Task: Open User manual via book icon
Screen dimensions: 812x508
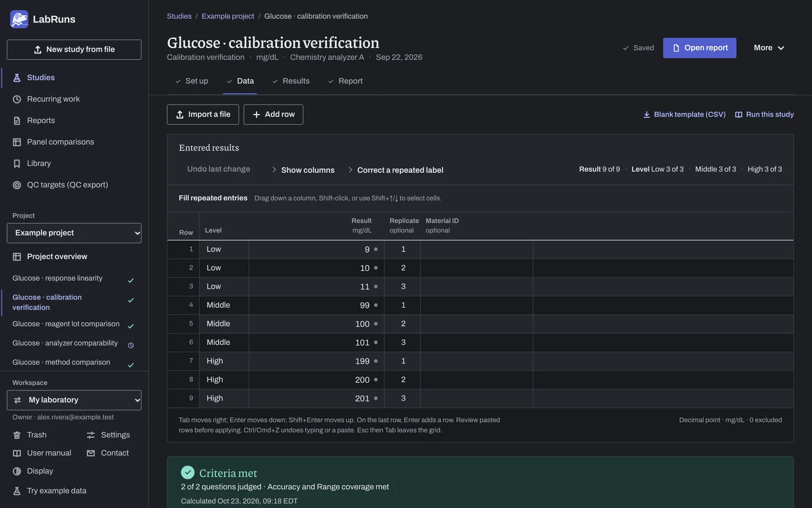Action: [x=17, y=453]
